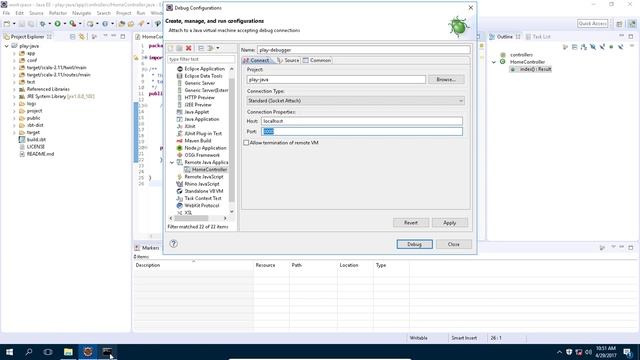Click the Apply button

[x=449, y=223]
